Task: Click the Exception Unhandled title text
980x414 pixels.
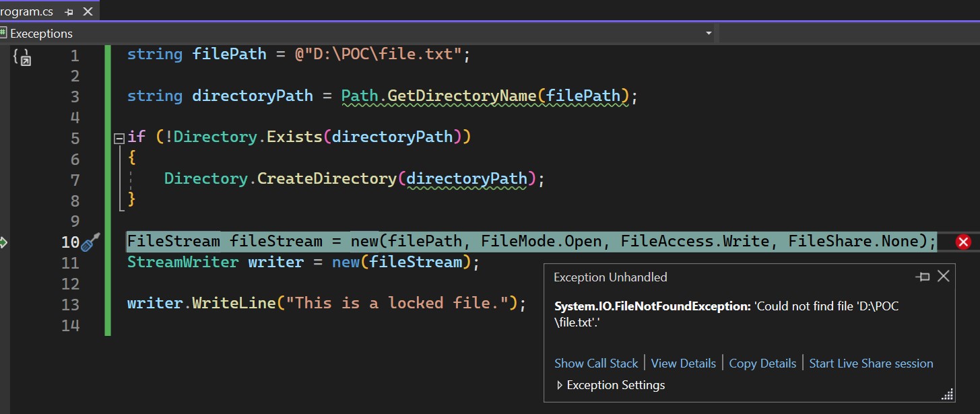Action: click(x=610, y=277)
